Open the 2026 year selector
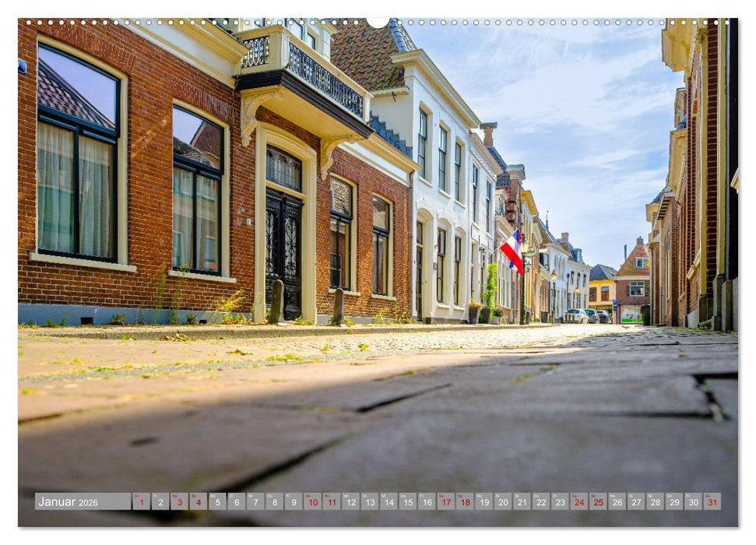Viewport: 756px width, 545px height. (x=87, y=505)
